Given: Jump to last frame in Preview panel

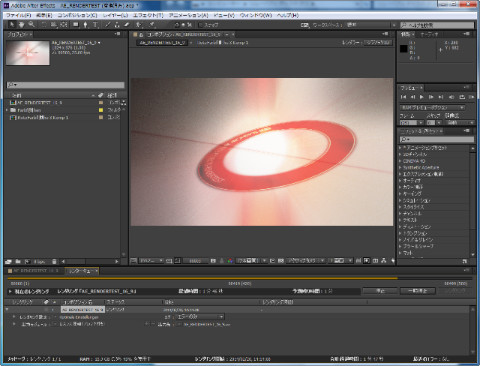Looking at the screenshot, I should click(441, 97).
